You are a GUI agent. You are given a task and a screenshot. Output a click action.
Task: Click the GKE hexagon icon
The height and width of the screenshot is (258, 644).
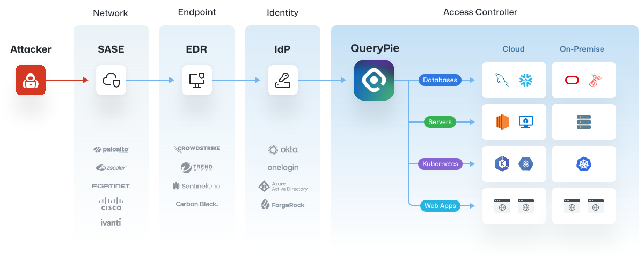526,164
